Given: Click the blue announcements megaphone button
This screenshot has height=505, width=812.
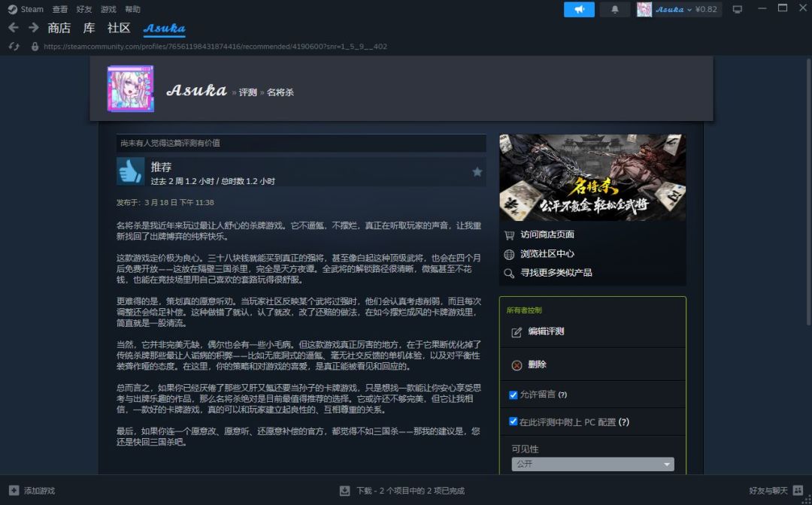Looking at the screenshot, I should [x=579, y=9].
